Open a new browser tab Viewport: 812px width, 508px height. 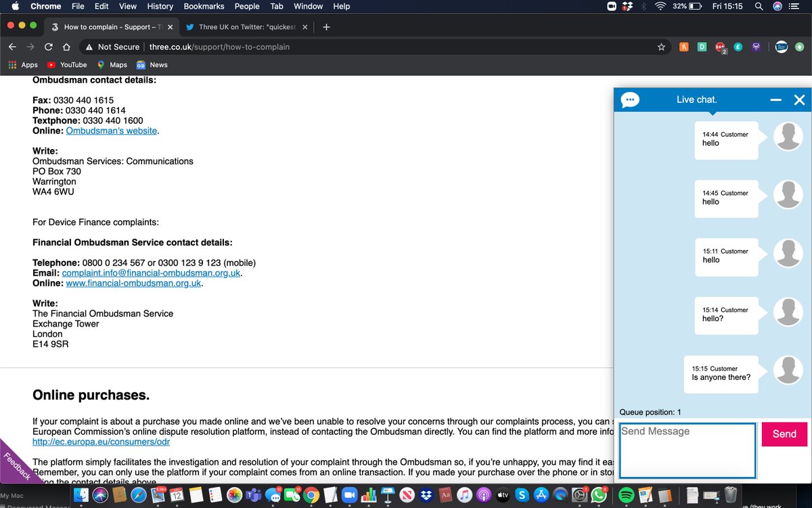tap(326, 27)
